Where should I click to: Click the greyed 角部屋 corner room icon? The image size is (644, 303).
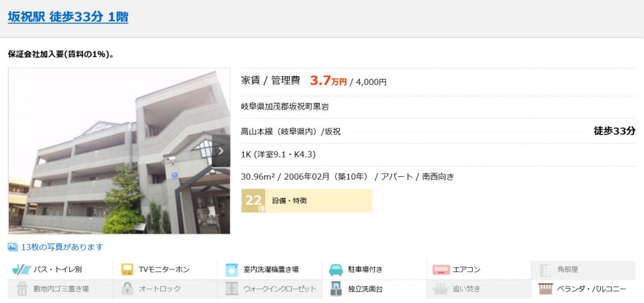click(x=546, y=269)
